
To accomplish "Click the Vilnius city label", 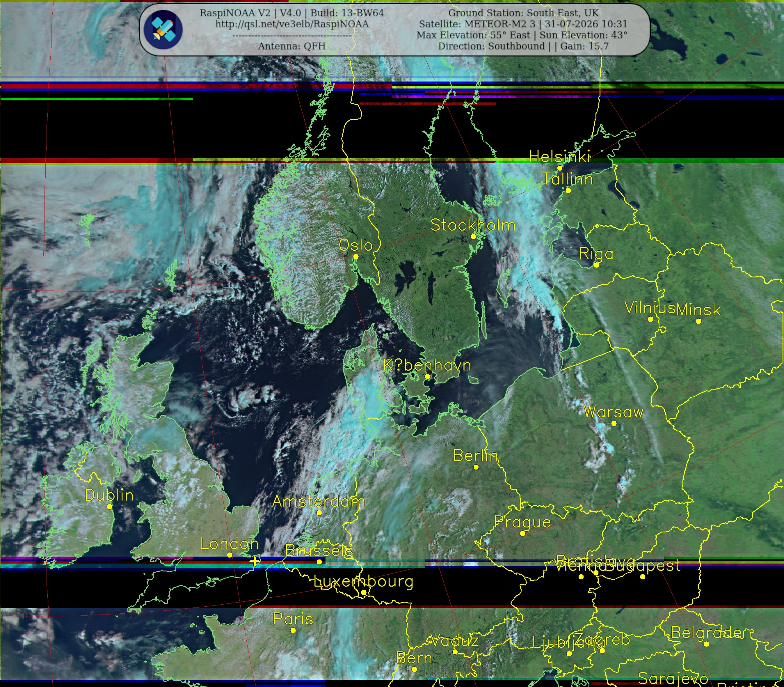I will [x=650, y=308].
